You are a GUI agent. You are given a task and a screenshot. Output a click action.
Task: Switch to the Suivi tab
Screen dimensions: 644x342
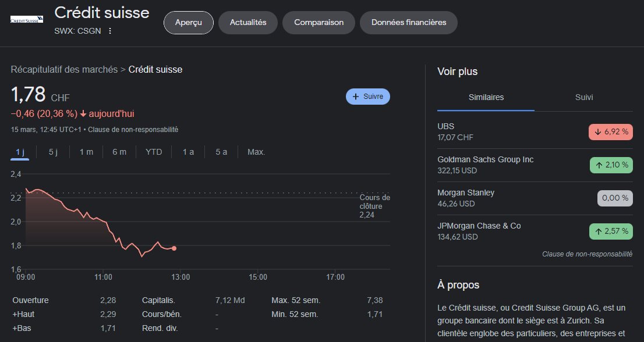[x=584, y=97]
